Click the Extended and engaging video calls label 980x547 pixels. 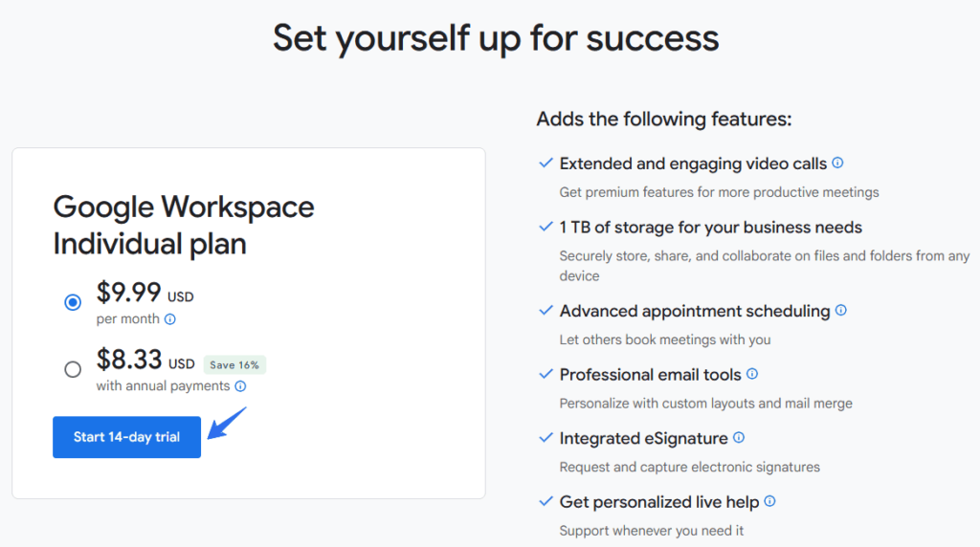(x=693, y=164)
